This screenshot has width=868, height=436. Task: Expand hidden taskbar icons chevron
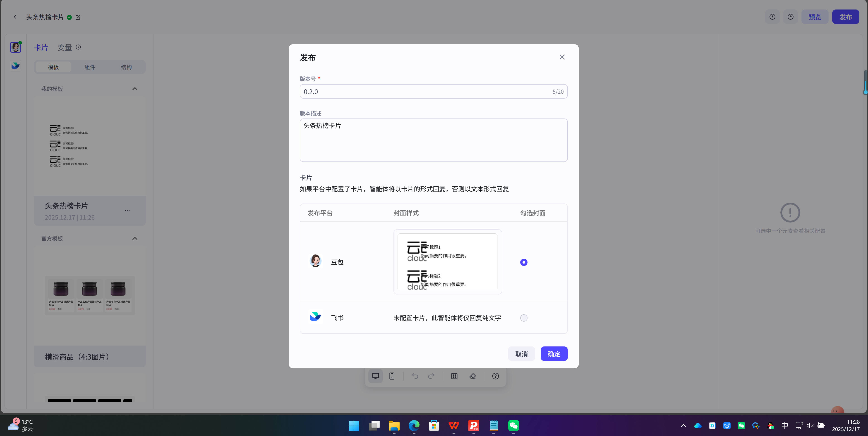(683, 426)
